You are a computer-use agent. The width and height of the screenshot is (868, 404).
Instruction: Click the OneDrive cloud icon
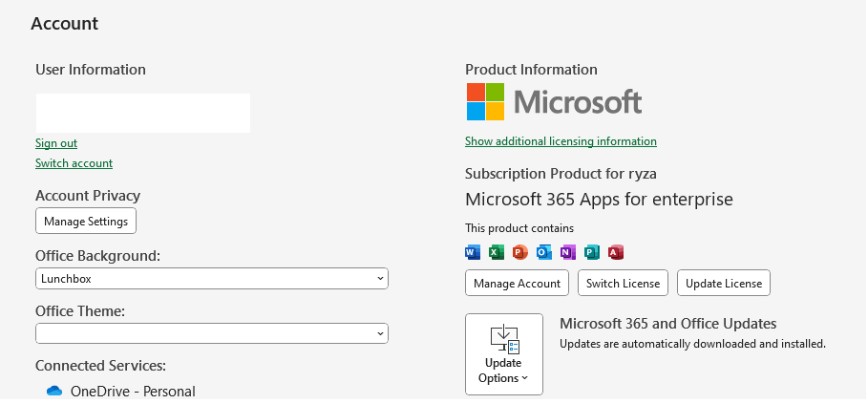click(x=54, y=392)
